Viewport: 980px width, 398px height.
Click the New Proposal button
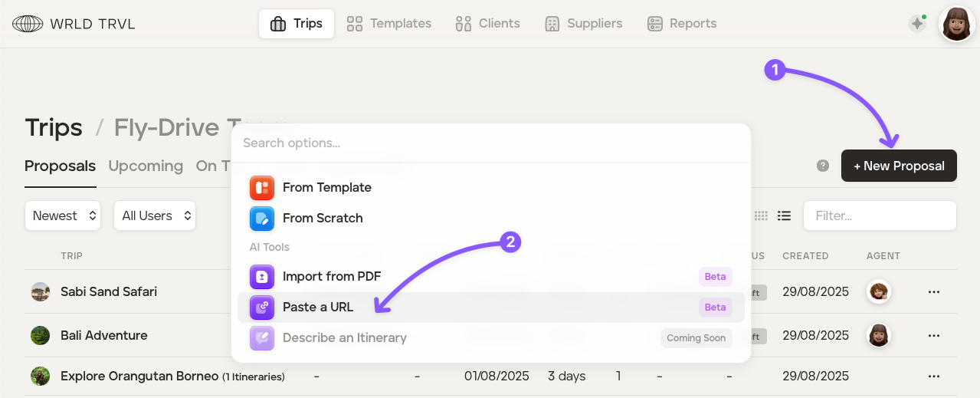point(899,166)
